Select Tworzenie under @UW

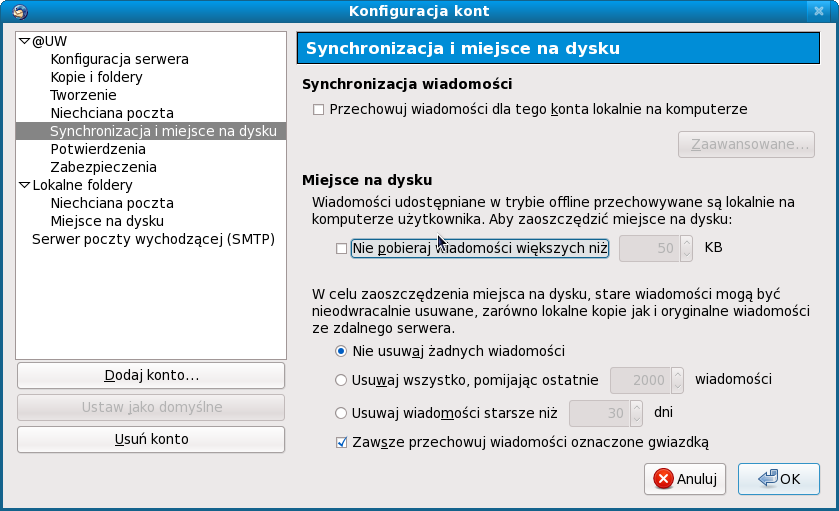pyautogui.click(x=83, y=95)
